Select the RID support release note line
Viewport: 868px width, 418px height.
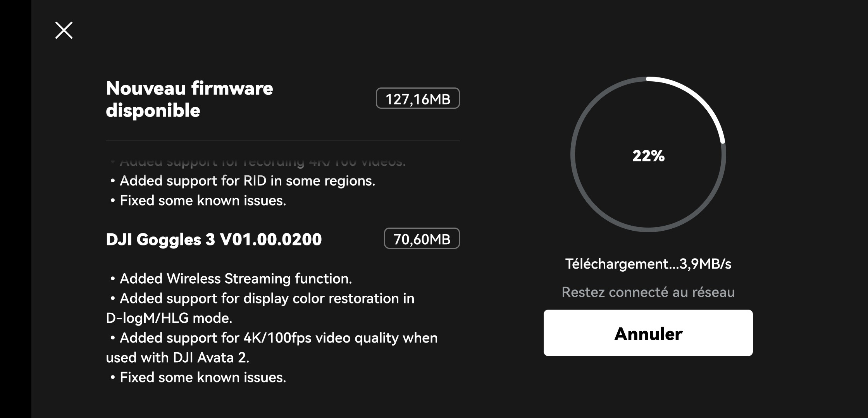coord(243,181)
